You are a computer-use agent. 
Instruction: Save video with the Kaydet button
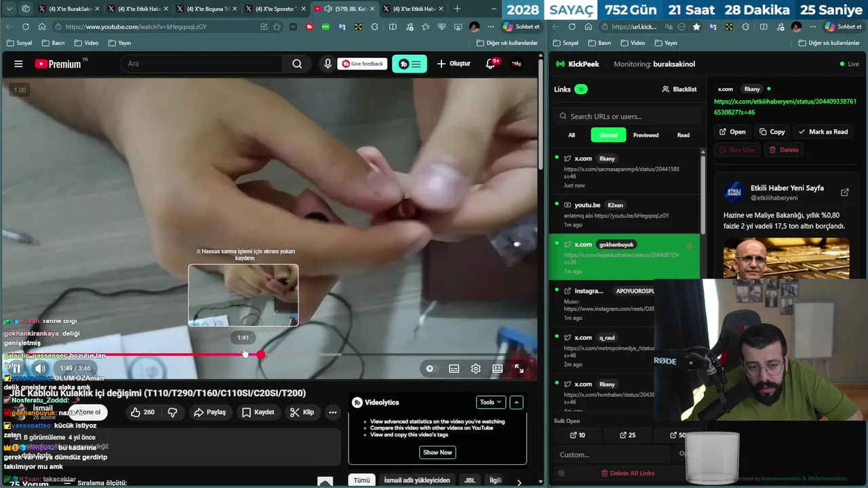pyautogui.click(x=258, y=412)
